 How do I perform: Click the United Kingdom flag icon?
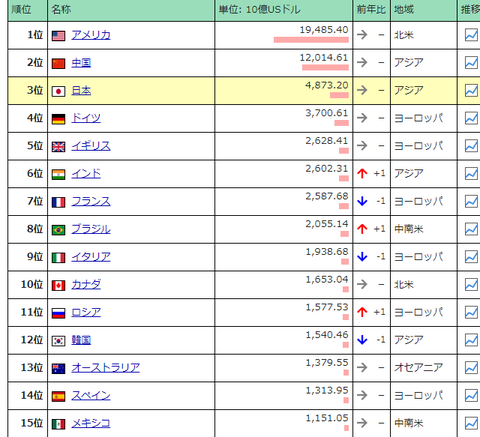58,147
